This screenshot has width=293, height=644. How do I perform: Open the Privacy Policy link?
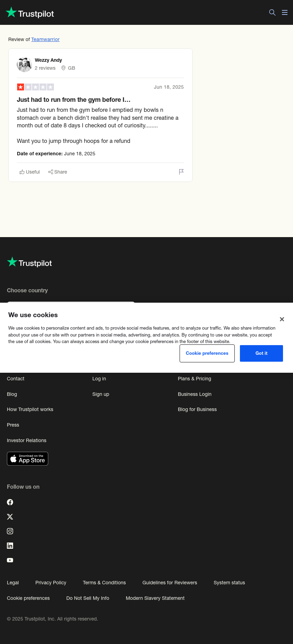[x=51, y=583]
